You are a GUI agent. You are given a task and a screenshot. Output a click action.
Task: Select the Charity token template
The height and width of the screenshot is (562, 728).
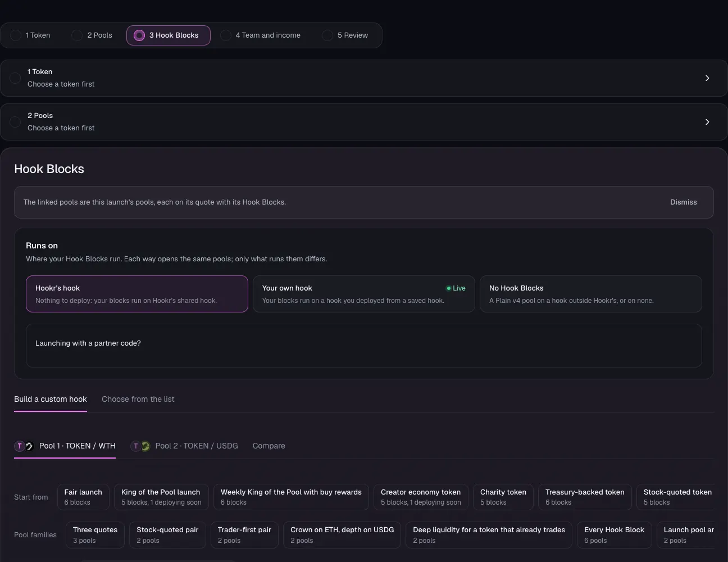[x=503, y=497]
